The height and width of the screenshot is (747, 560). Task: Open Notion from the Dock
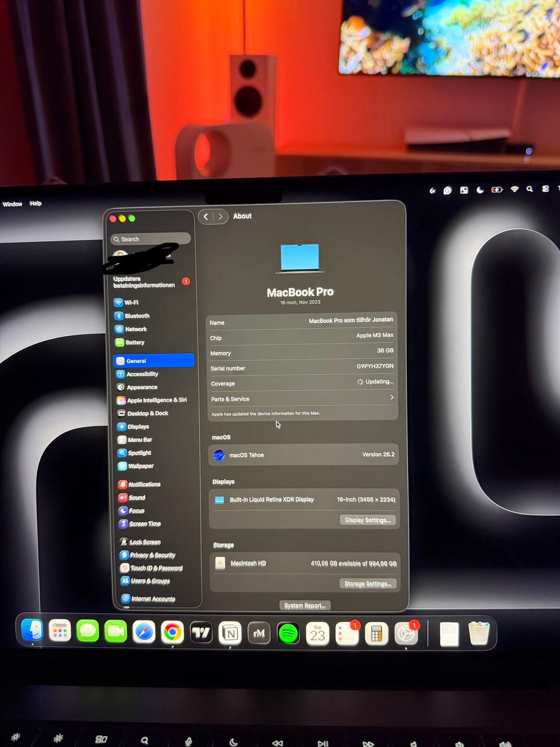coord(230,633)
